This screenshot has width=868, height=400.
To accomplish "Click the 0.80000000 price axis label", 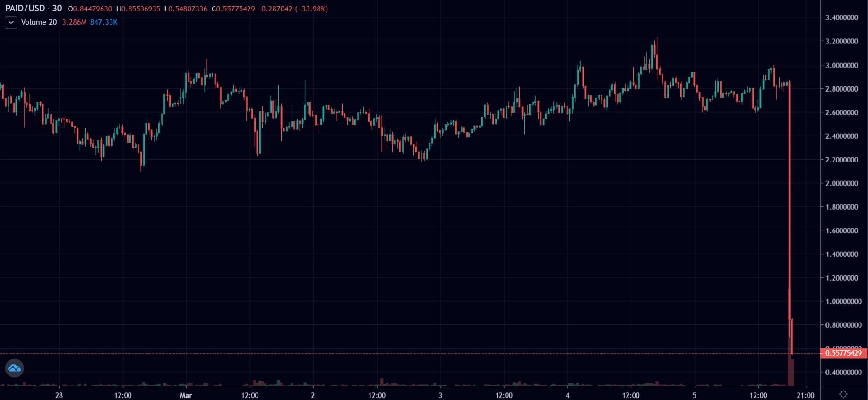I will click(843, 325).
